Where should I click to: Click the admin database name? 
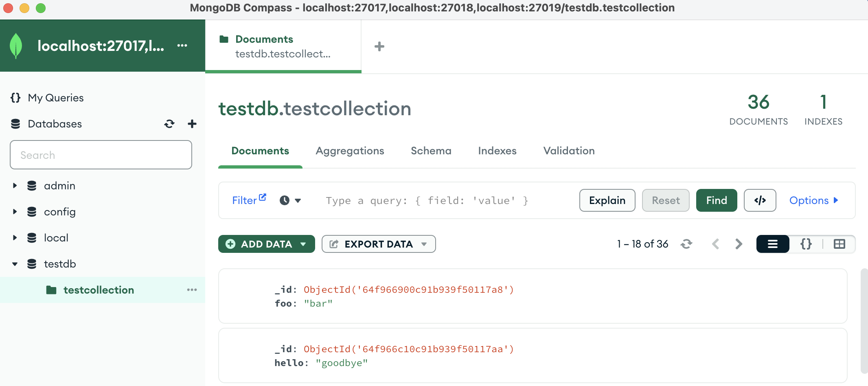60,186
